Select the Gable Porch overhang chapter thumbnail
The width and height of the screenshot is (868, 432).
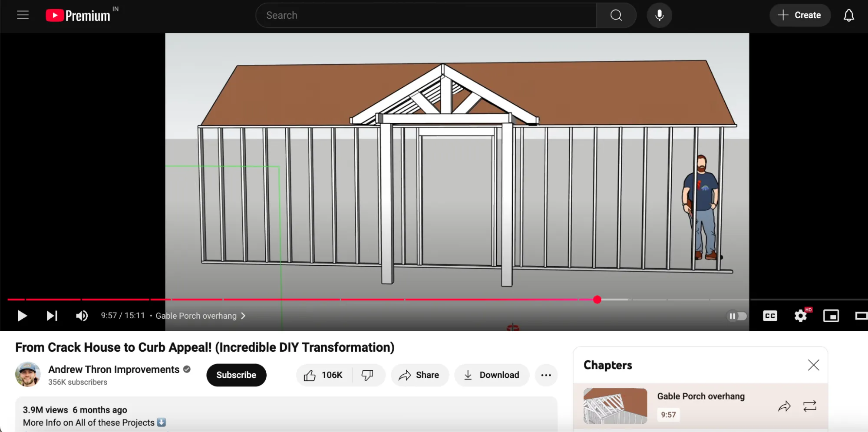pyautogui.click(x=614, y=406)
